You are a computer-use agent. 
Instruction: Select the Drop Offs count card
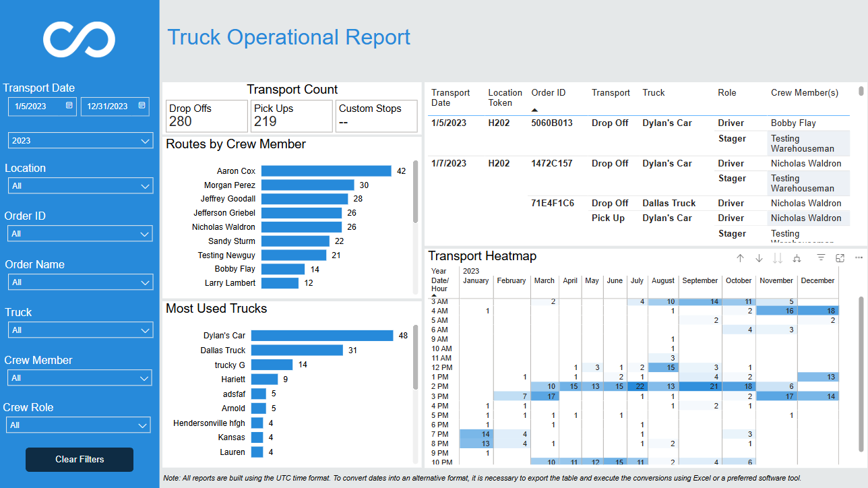coord(207,116)
